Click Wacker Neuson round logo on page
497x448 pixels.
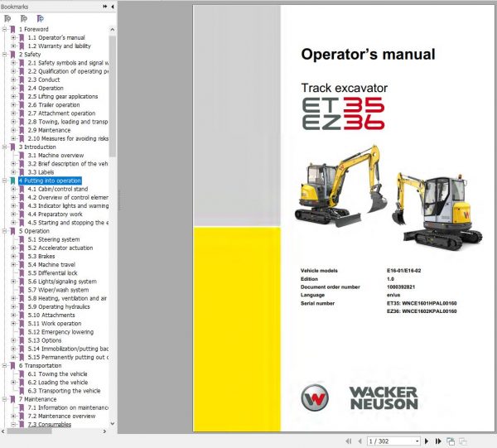pos(315,397)
